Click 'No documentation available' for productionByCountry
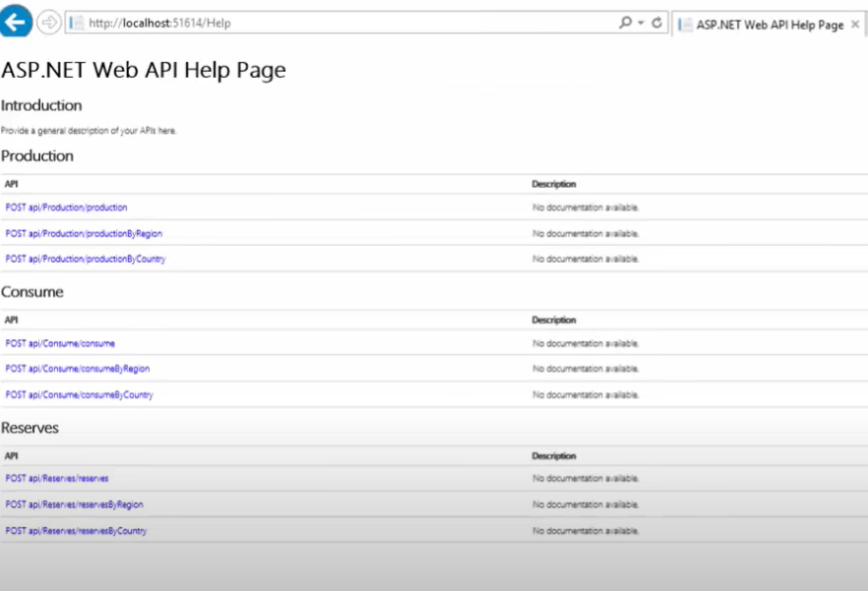This screenshot has width=868, height=591. pyautogui.click(x=586, y=259)
